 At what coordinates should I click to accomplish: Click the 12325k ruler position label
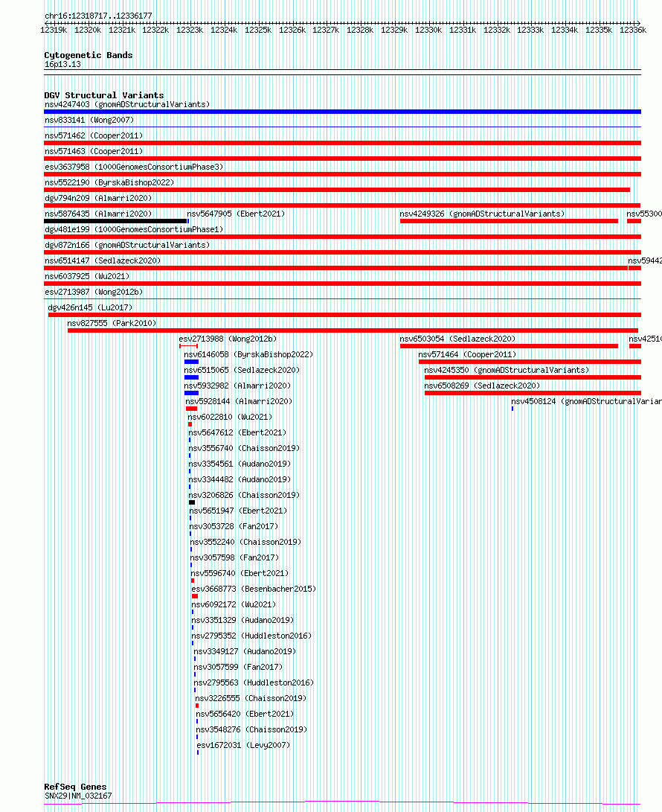click(x=258, y=30)
